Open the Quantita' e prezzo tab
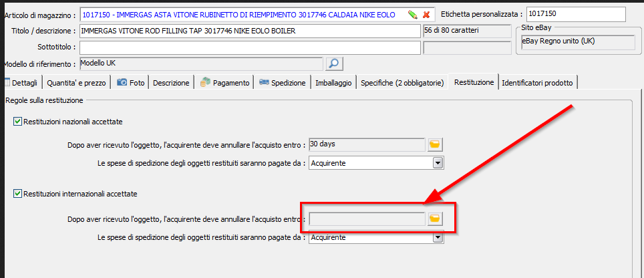 (x=76, y=83)
